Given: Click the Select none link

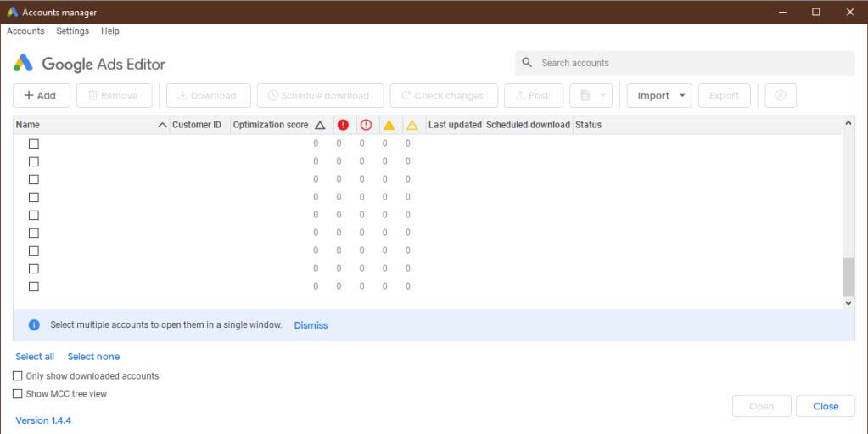Looking at the screenshot, I should (x=93, y=357).
